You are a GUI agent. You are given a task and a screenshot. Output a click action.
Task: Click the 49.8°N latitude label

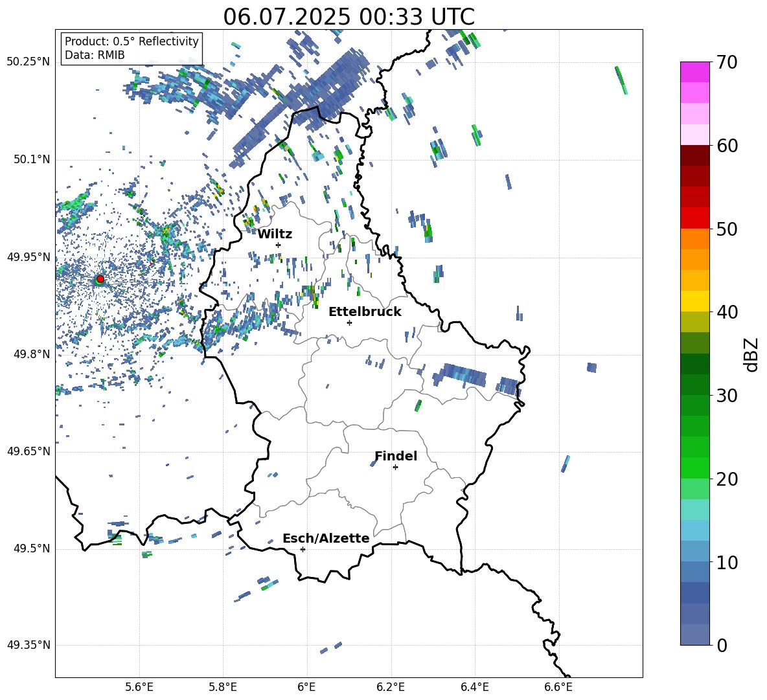pyautogui.click(x=32, y=354)
